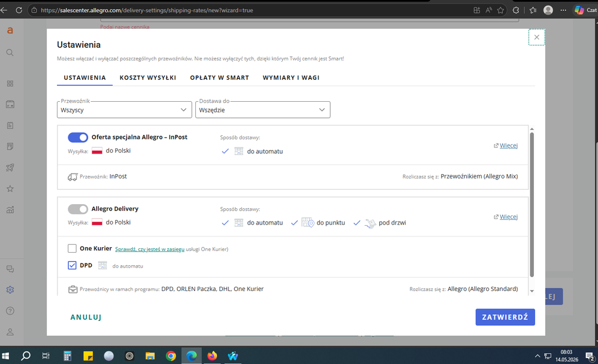The width and height of the screenshot is (598, 364).
Task: Click the Windows Start button
Action: [5, 356]
